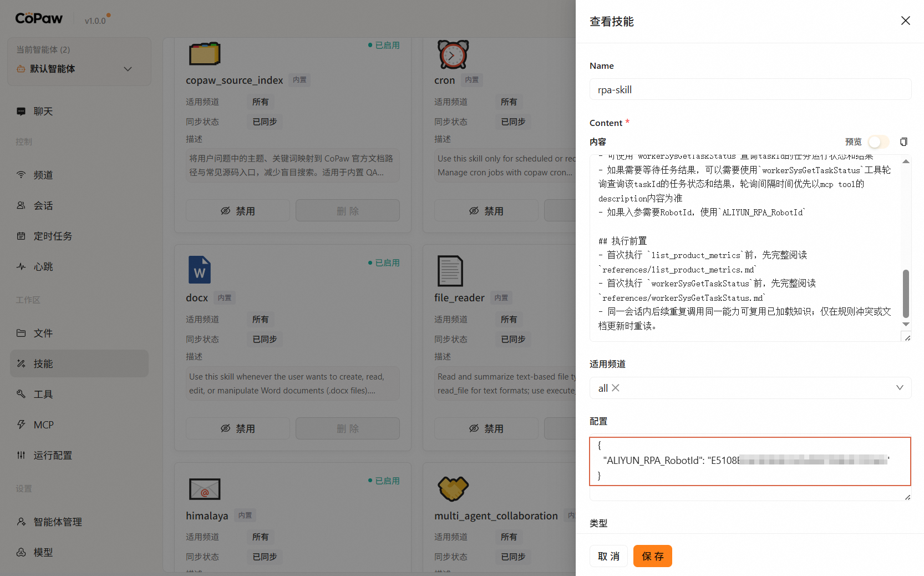Click the wrench icon beside 工具
924x576 pixels.
(x=21, y=394)
